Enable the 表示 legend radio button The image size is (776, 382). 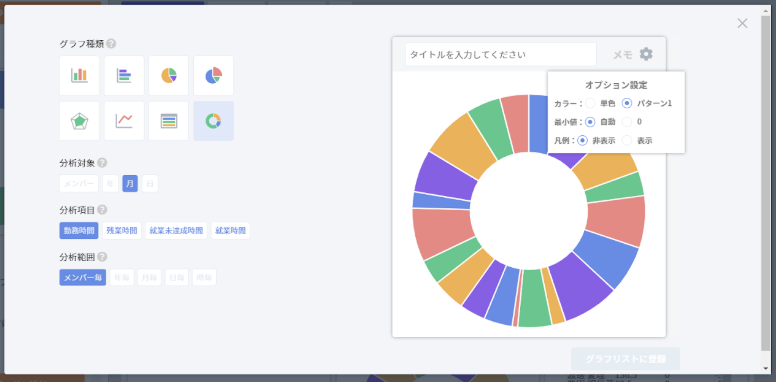click(627, 141)
